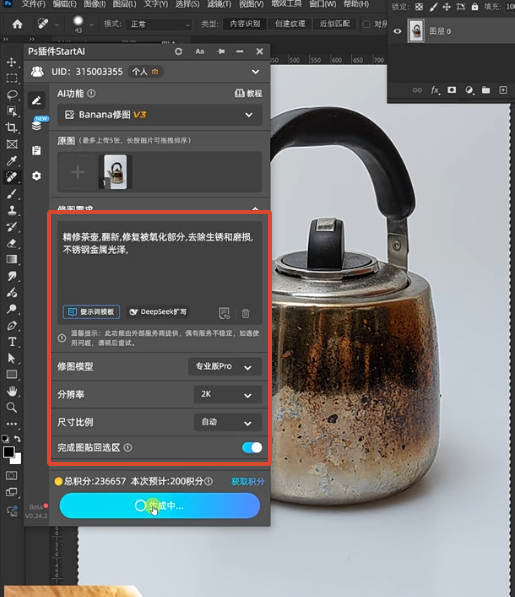
Task: Select the Move tool
Action: 12,62
